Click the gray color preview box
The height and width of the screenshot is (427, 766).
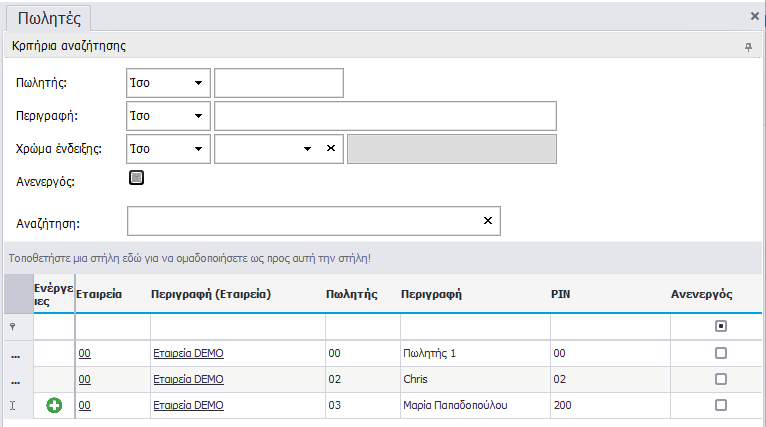[451, 149]
